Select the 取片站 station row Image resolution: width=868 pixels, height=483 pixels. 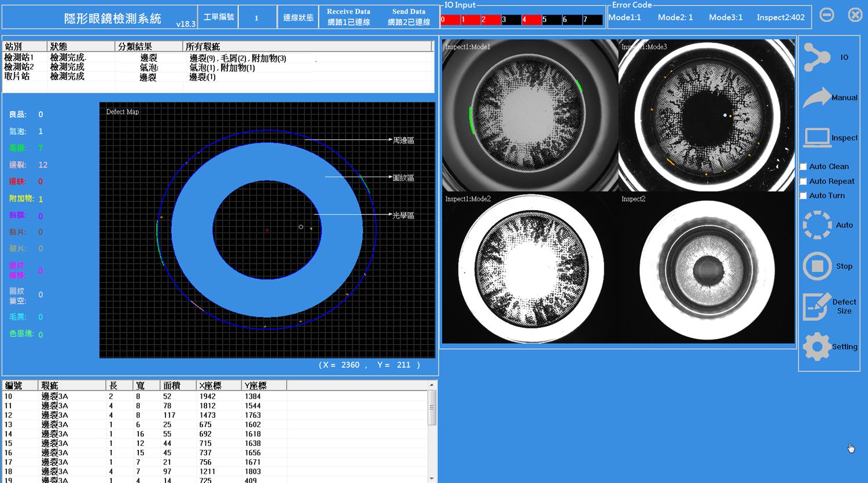click(218, 76)
